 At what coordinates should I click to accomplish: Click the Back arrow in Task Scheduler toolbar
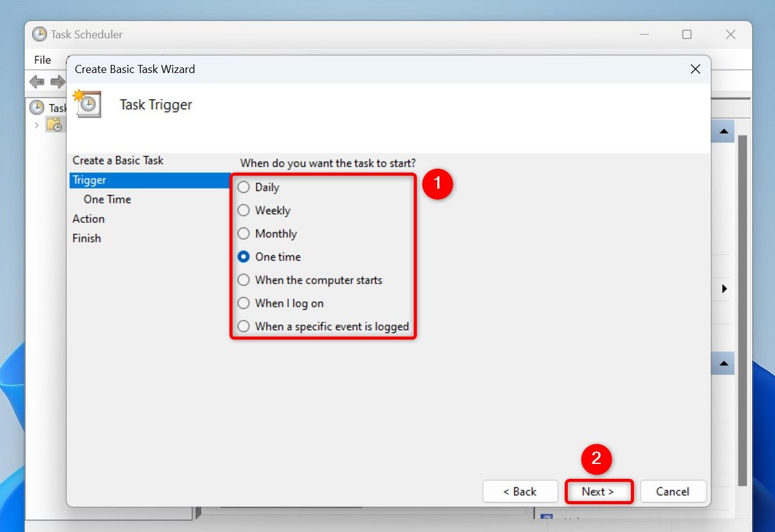tap(37, 82)
